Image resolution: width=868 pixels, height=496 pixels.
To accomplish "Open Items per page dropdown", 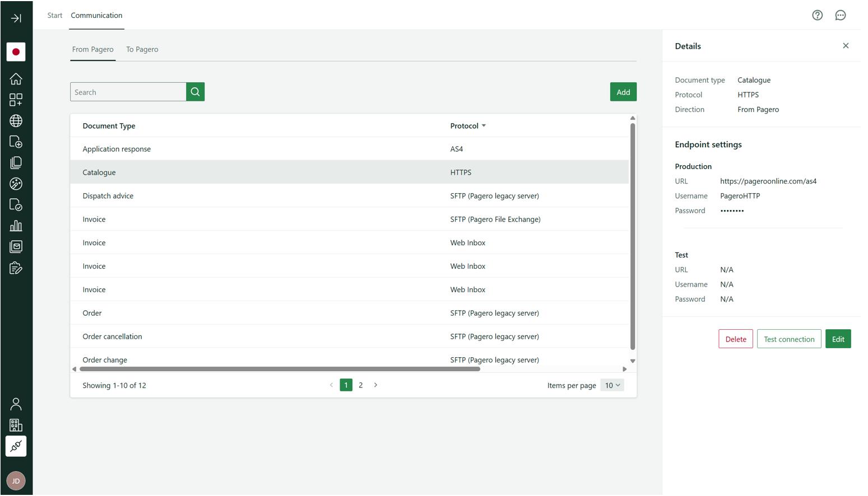I will [x=612, y=385].
